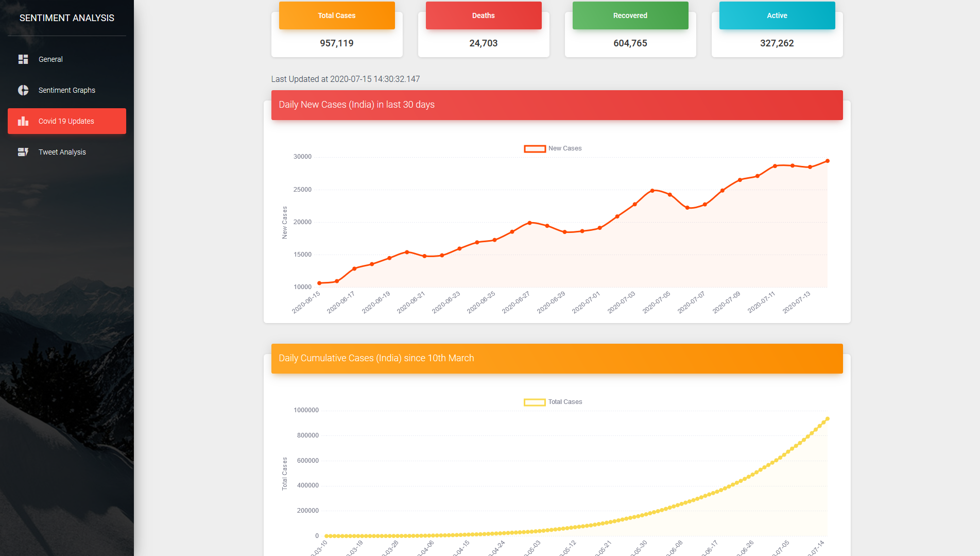Click the Sentiment Graphs pie chart icon
The height and width of the screenshot is (556, 980).
23,90
